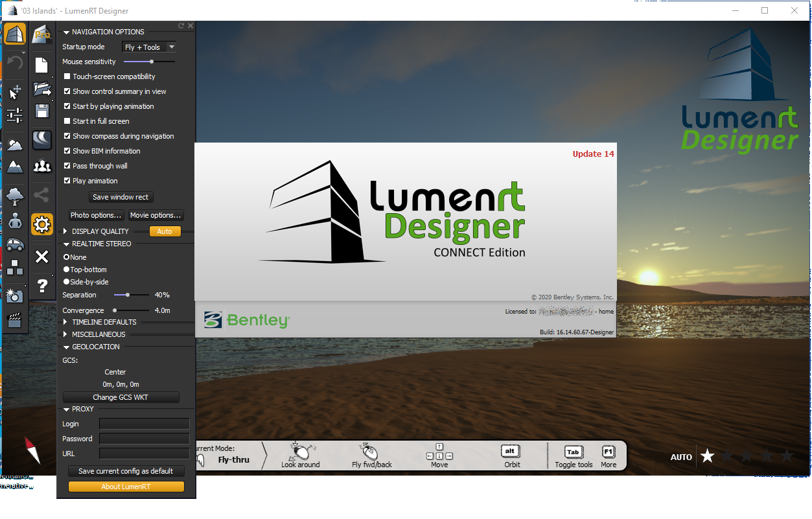Click the Tab Toggle tools key icon

(573, 452)
